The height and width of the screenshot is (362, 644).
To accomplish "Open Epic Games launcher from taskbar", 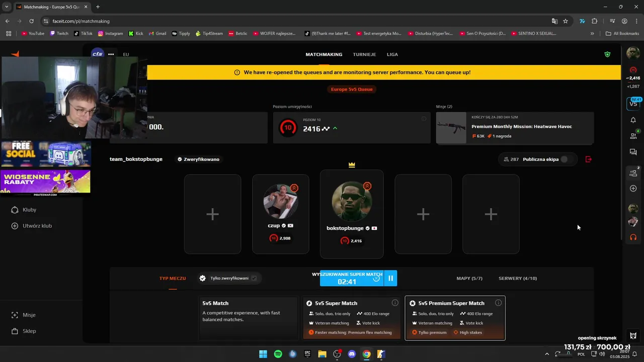I will click(x=307, y=354).
